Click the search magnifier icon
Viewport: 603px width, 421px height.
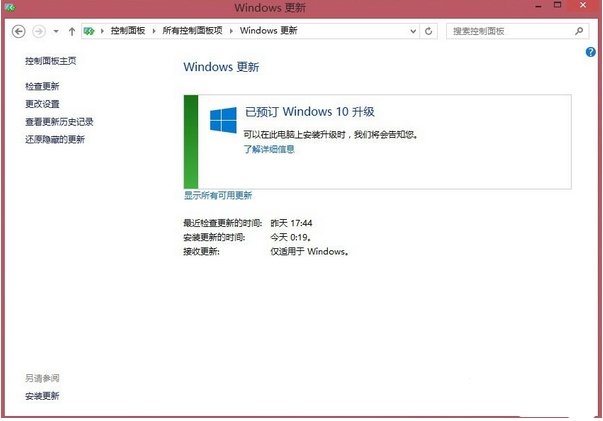579,31
